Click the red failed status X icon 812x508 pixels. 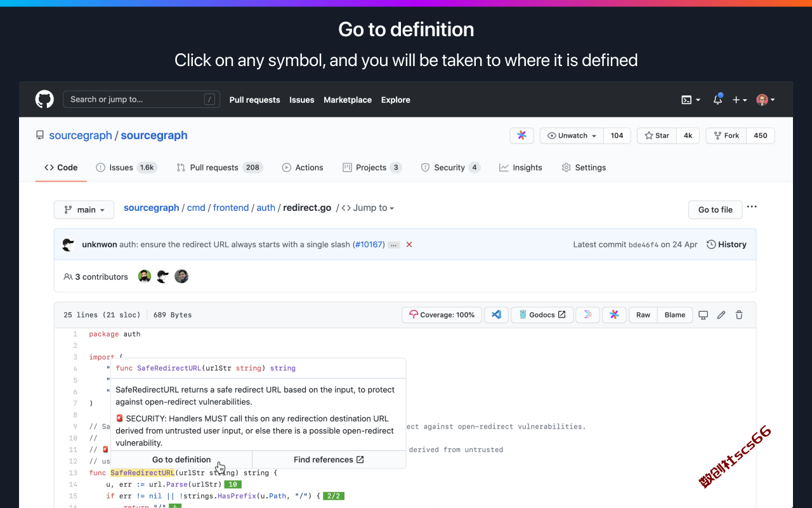pos(409,244)
